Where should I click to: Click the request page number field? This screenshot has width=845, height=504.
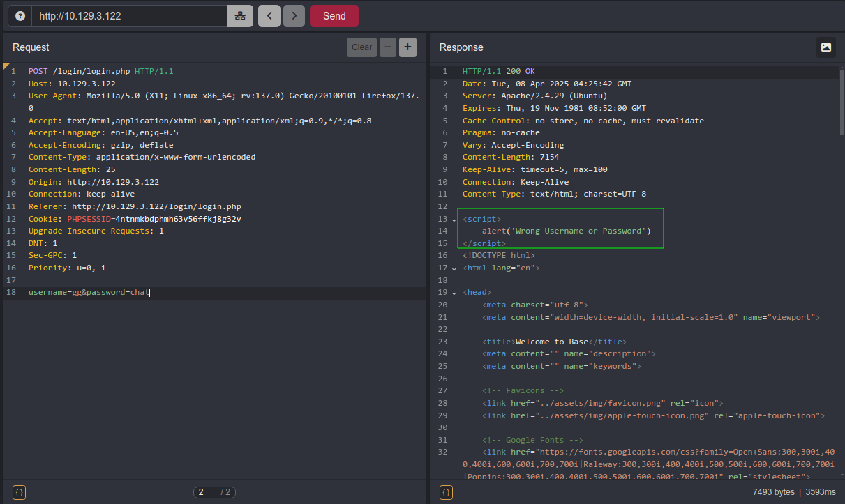pyautogui.click(x=205, y=492)
